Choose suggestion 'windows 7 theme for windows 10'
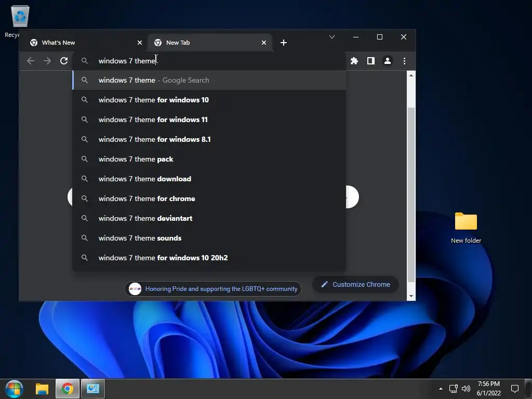Image resolution: width=532 pixels, height=399 pixels. point(209,100)
